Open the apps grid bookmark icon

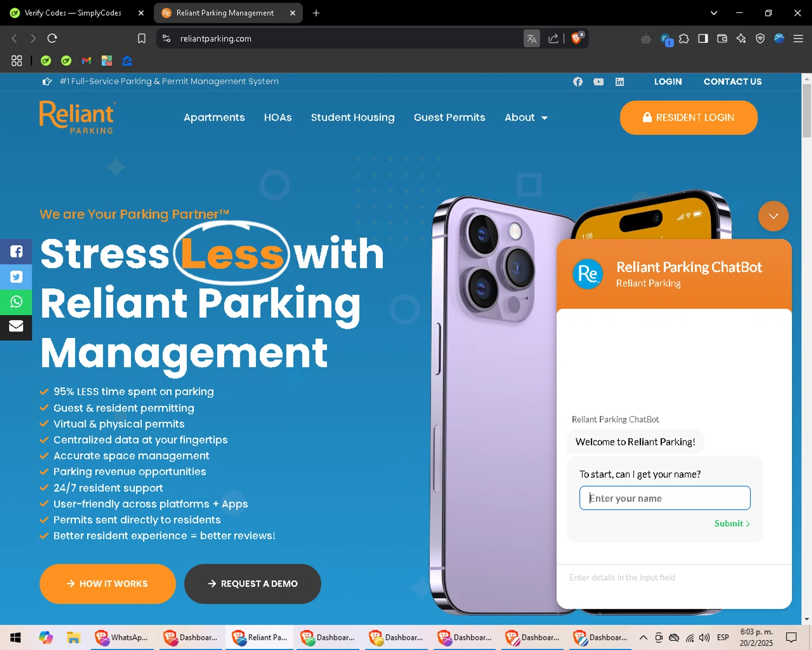pyautogui.click(x=17, y=61)
